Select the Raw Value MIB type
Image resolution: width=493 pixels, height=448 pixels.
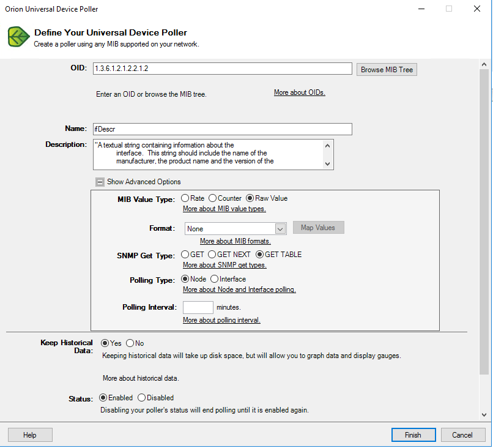tap(250, 198)
